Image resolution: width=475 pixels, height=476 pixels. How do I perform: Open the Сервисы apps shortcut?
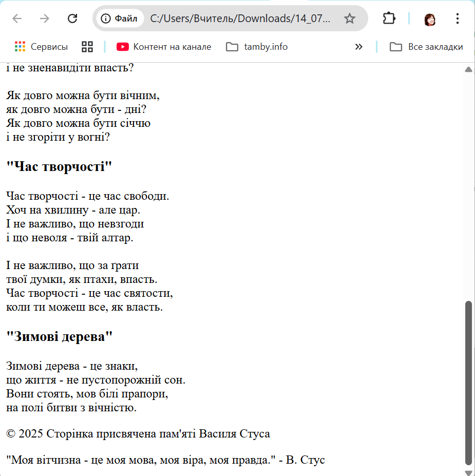coord(42,47)
